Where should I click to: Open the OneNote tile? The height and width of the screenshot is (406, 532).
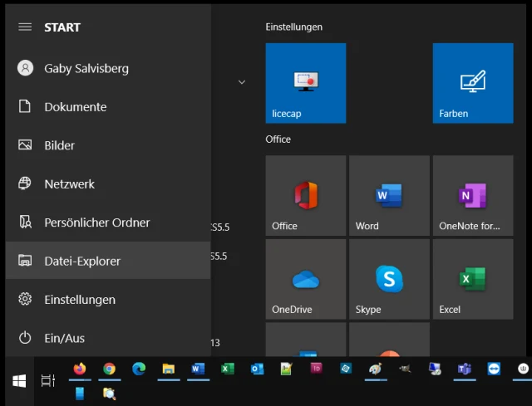472,195
